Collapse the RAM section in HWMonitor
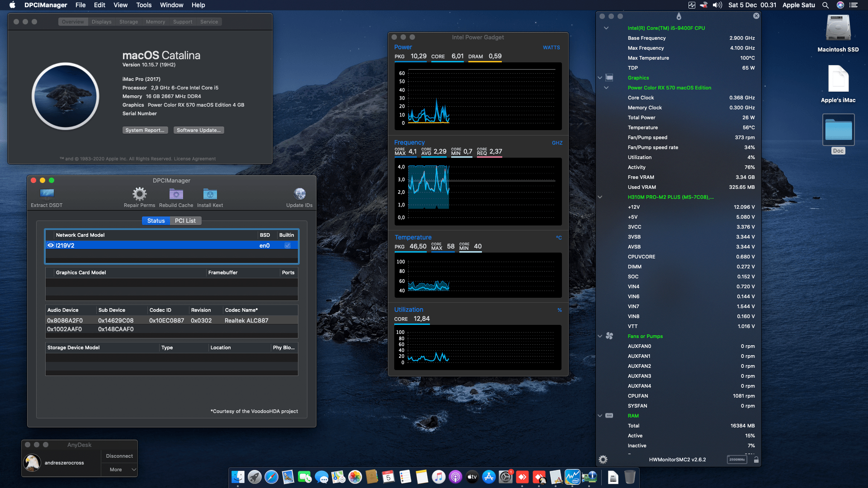868x488 pixels. (600, 416)
